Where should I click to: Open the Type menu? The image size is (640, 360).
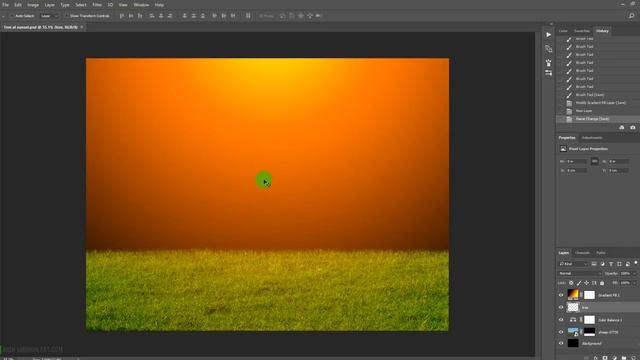(65, 5)
